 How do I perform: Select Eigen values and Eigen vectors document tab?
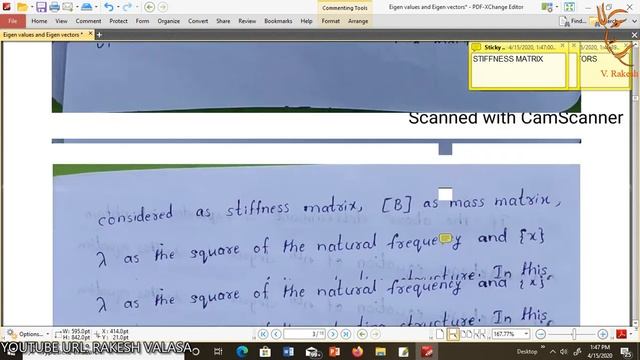click(x=43, y=35)
